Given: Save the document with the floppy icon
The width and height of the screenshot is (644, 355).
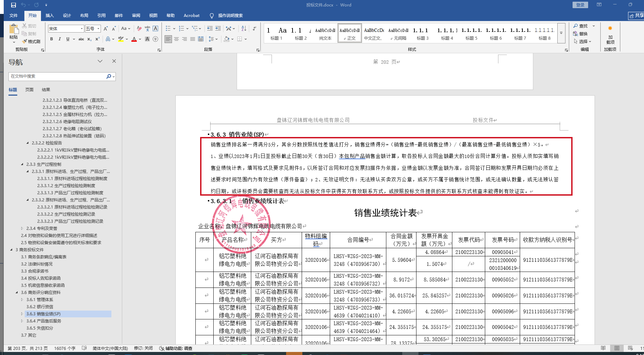Looking at the screenshot, I should 13,5.
